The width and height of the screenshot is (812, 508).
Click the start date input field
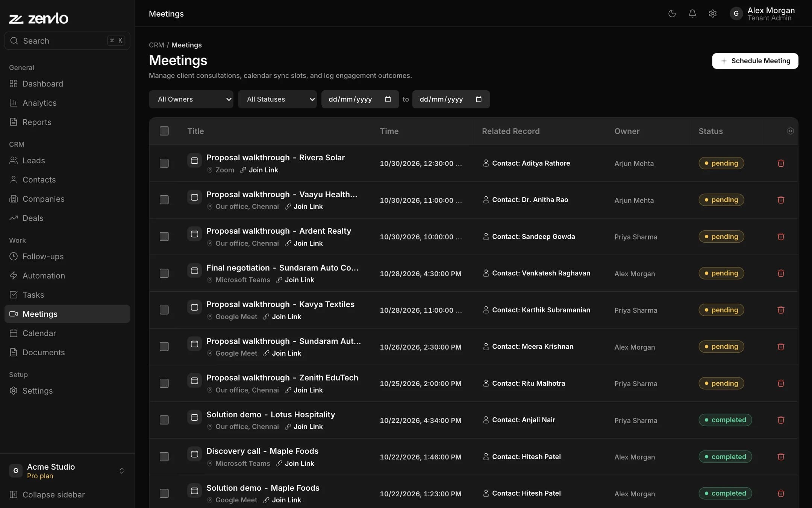(360, 99)
